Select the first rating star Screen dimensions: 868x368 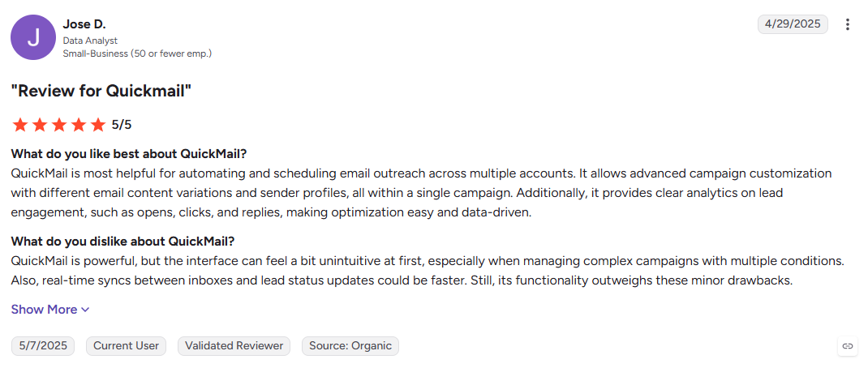click(20, 125)
